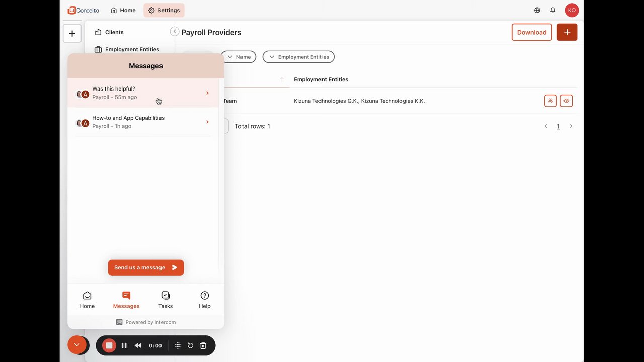Switch to the Tasks tab
The height and width of the screenshot is (362, 644).
pyautogui.click(x=166, y=300)
